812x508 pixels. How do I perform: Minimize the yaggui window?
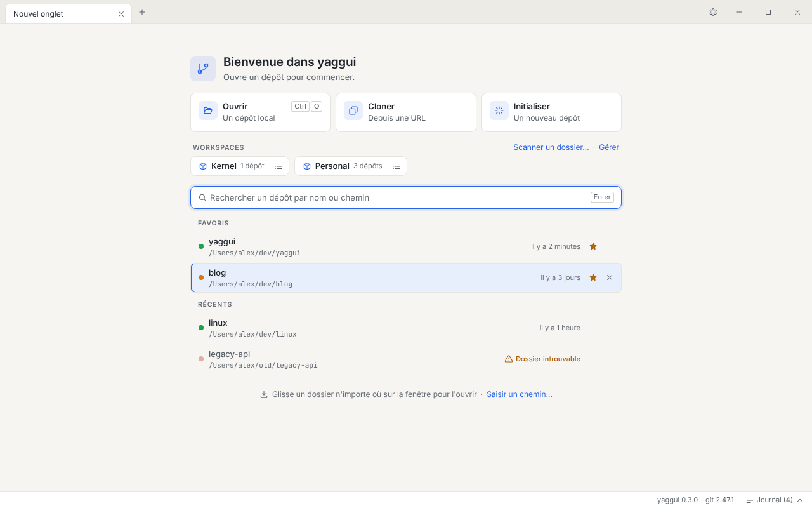coord(739,12)
